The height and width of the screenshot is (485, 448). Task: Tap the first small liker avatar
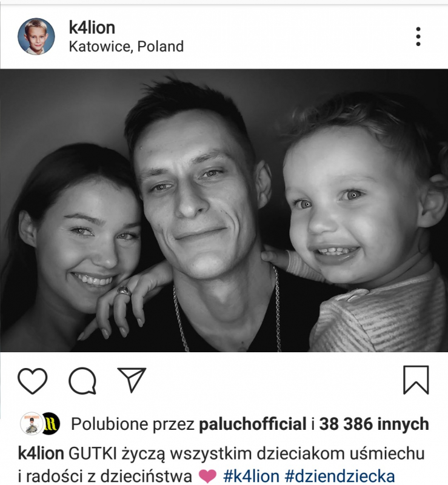click(32, 423)
